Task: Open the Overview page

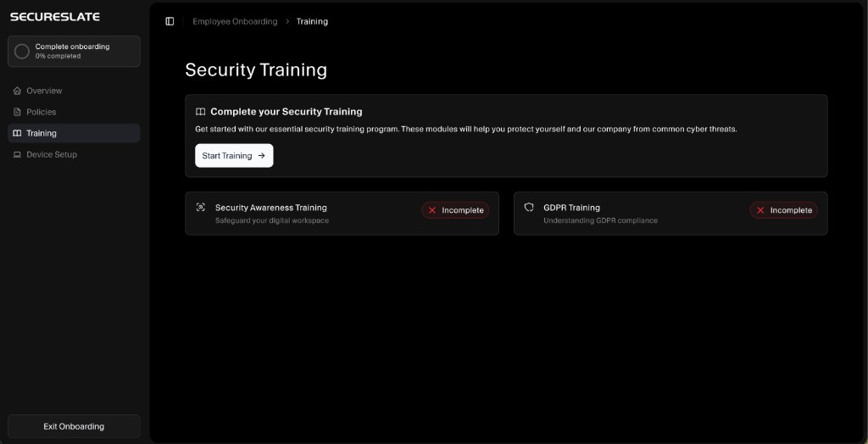Action: coord(74,91)
